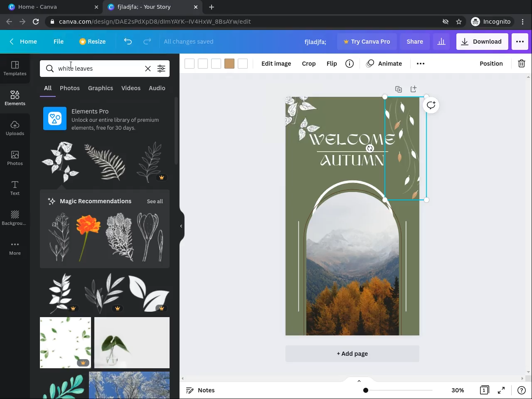532x399 pixels.
Task: Open the Animate options
Action: [x=384, y=64]
